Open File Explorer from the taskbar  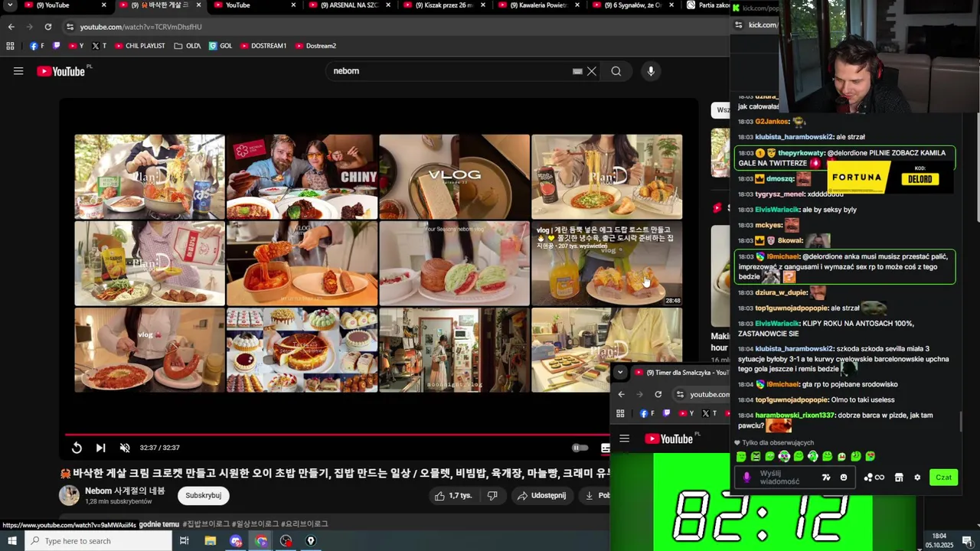(x=211, y=541)
